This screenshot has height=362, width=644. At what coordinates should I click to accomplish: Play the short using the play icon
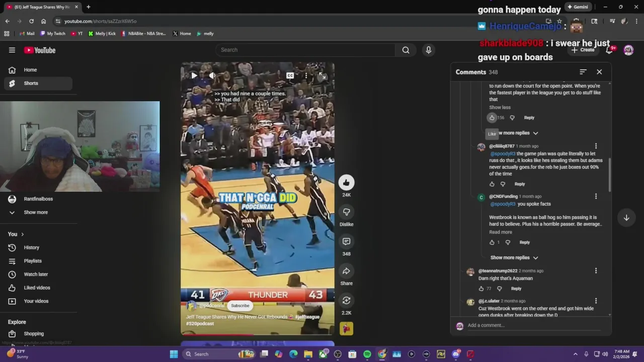(x=194, y=75)
